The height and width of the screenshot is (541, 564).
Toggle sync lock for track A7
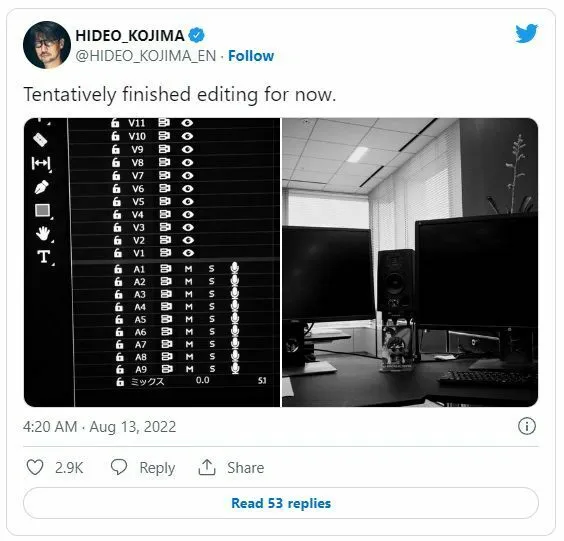point(167,344)
